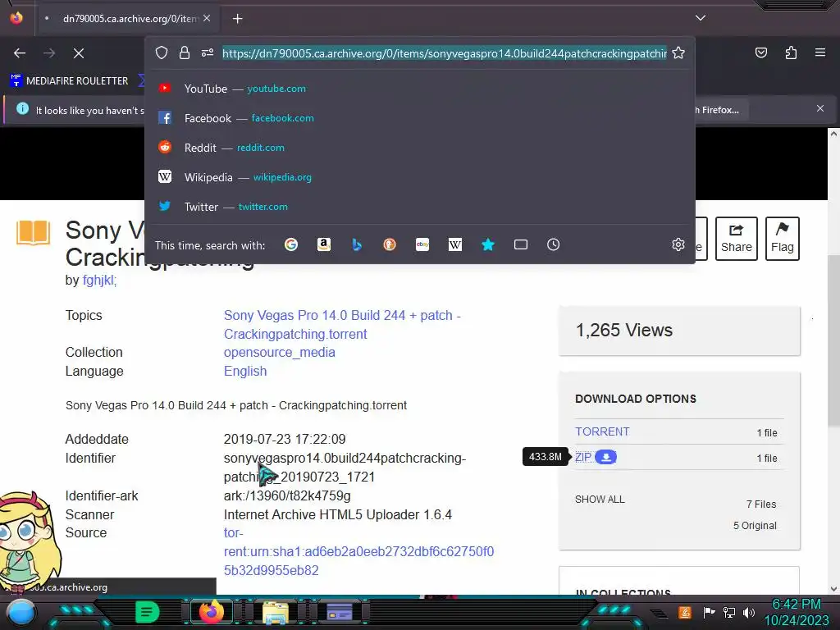Open the Extensions puzzle icon

[791, 52]
